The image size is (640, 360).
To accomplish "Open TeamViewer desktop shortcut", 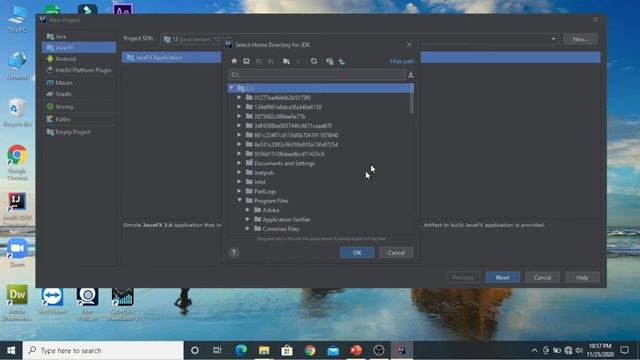I will coord(52,300).
